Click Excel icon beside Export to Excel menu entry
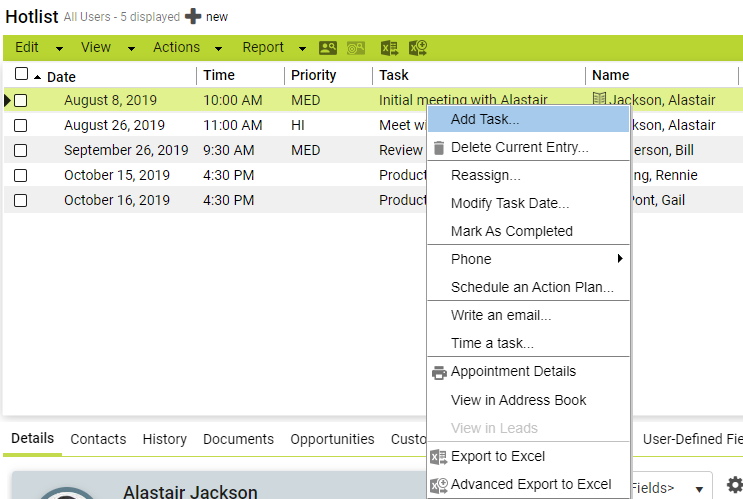743x499 pixels. point(438,457)
